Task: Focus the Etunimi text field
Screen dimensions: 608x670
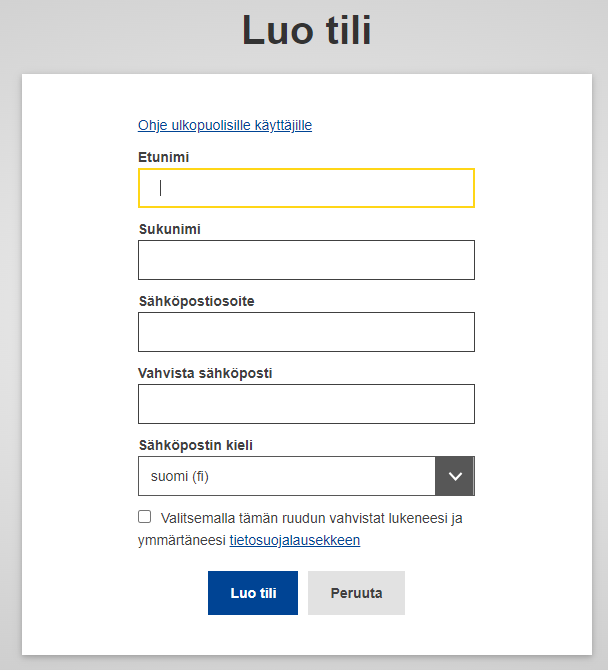Action: tap(306, 188)
